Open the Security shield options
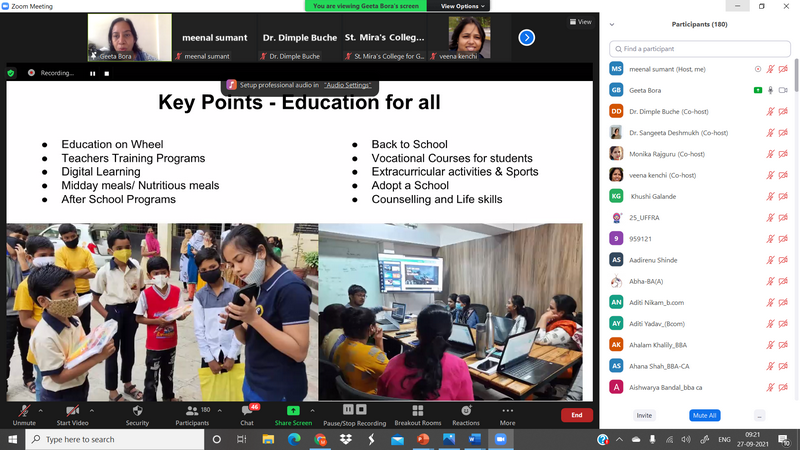Viewport: 800px width, 450px height. click(137, 412)
